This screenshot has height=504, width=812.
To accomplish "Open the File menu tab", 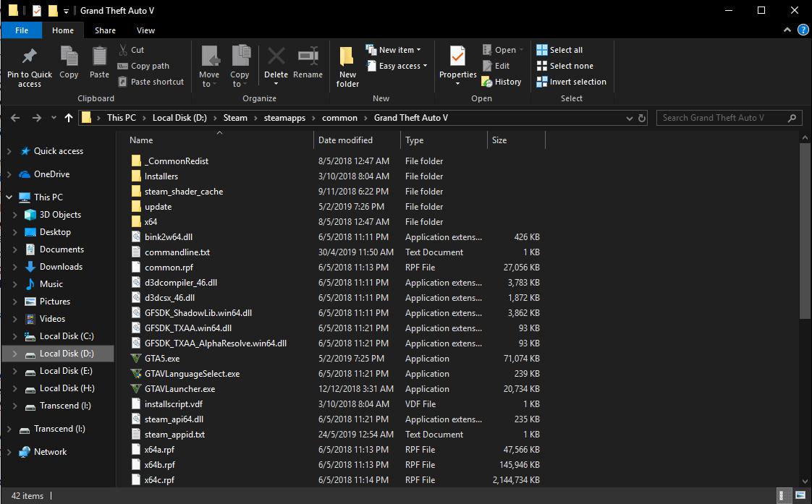I will [22, 30].
